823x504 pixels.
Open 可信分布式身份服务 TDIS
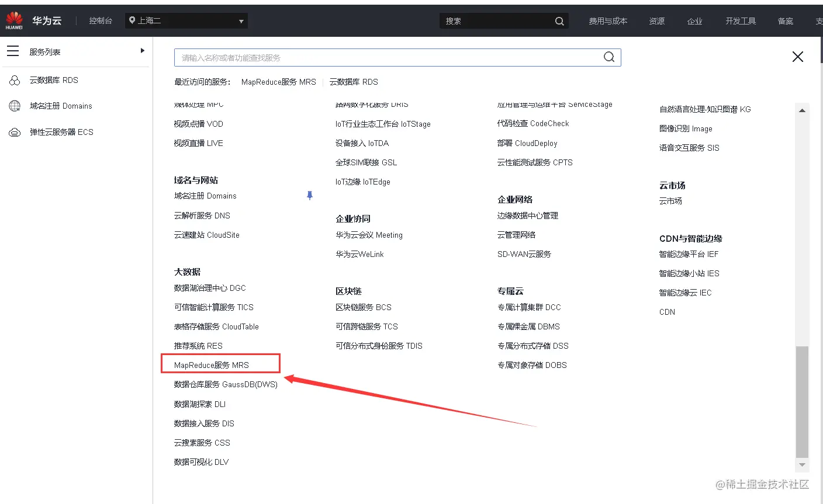pyautogui.click(x=379, y=346)
